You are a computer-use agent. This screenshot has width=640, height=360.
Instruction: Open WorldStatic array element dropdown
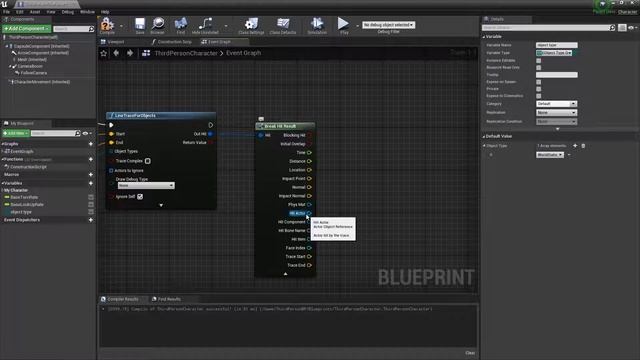click(550, 155)
